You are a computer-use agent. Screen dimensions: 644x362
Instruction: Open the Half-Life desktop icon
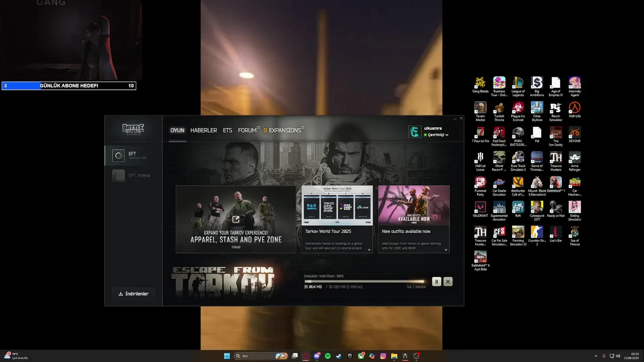pyautogui.click(x=575, y=110)
